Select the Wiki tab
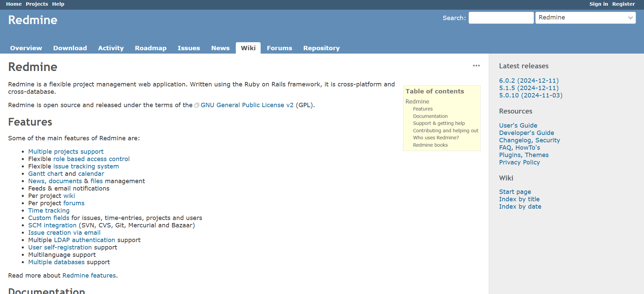The height and width of the screenshot is (294, 644). (x=248, y=48)
